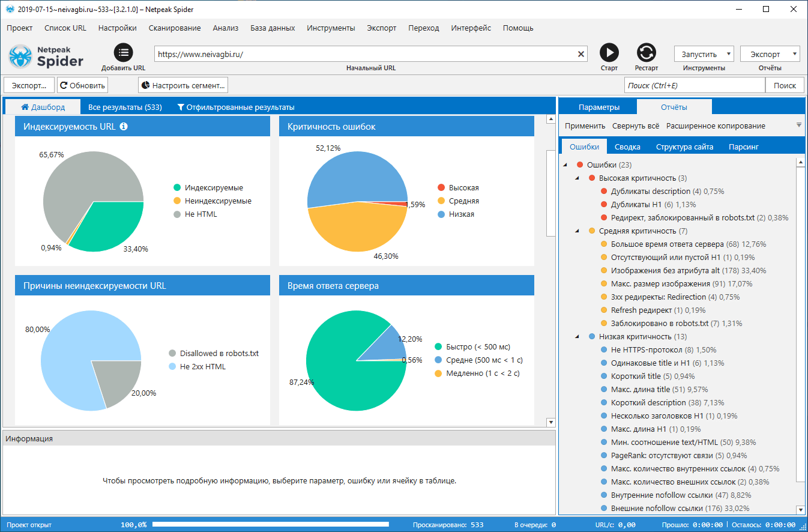Open the Запустить tools dropdown
This screenshot has width=808, height=532.
coord(704,54)
